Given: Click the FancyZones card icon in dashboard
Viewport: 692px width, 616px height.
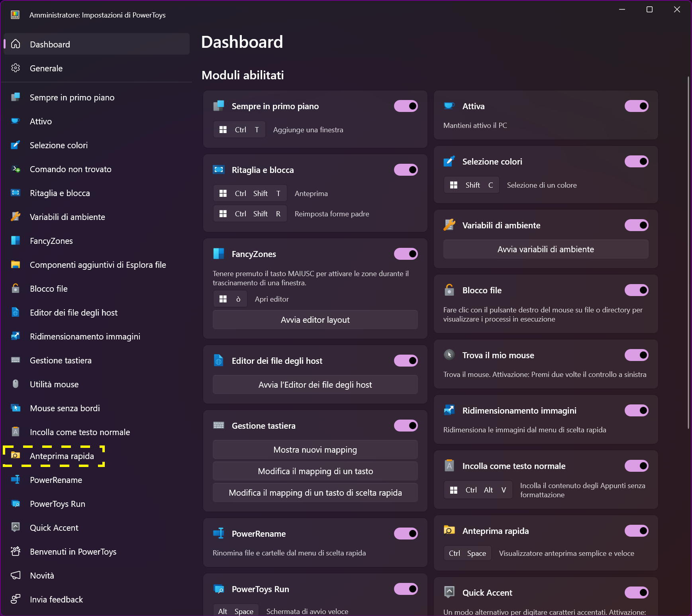Looking at the screenshot, I should (219, 253).
